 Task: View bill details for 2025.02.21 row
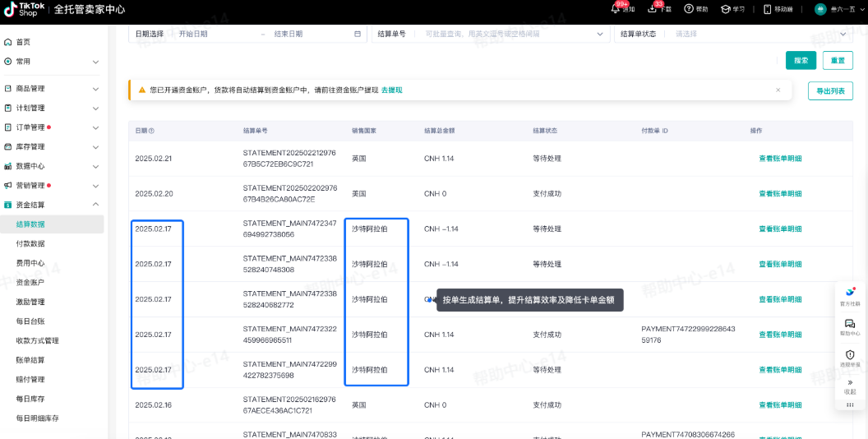(780, 159)
